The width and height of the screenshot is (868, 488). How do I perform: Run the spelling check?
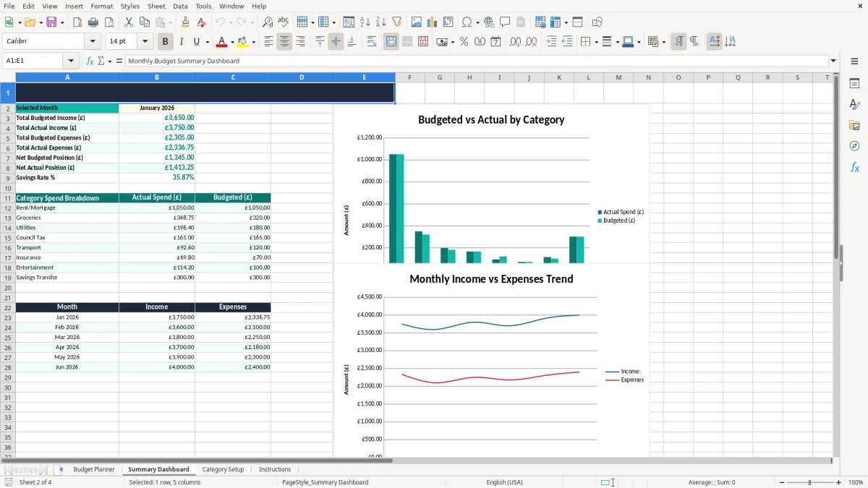pos(284,22)
